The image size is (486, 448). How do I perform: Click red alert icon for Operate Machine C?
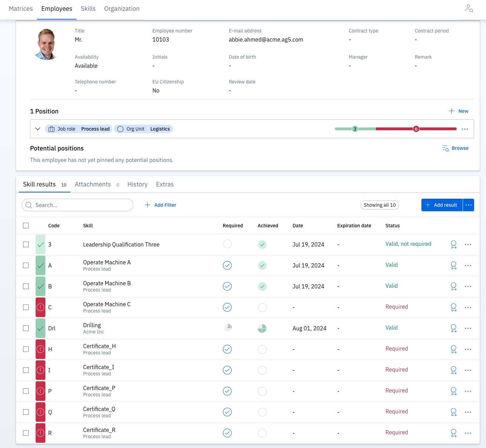[40, 307]
